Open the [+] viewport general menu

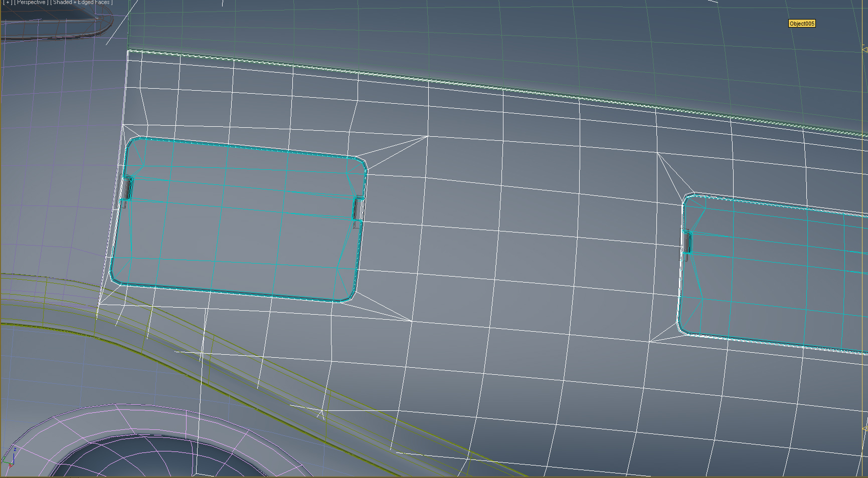tap(7, 3)
